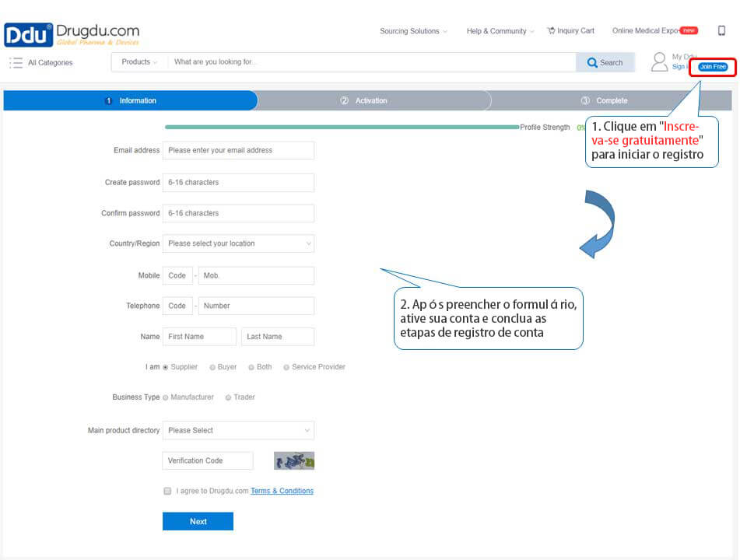Screen dimensions: 740x560
Task: Click the magnifier Search button
Action: 605,63
